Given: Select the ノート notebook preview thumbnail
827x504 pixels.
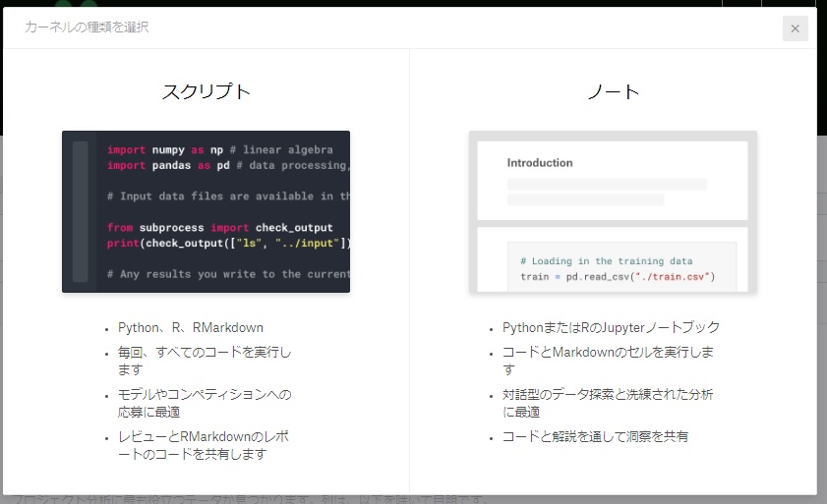Looking at the screenshot, I should point(613,211).
